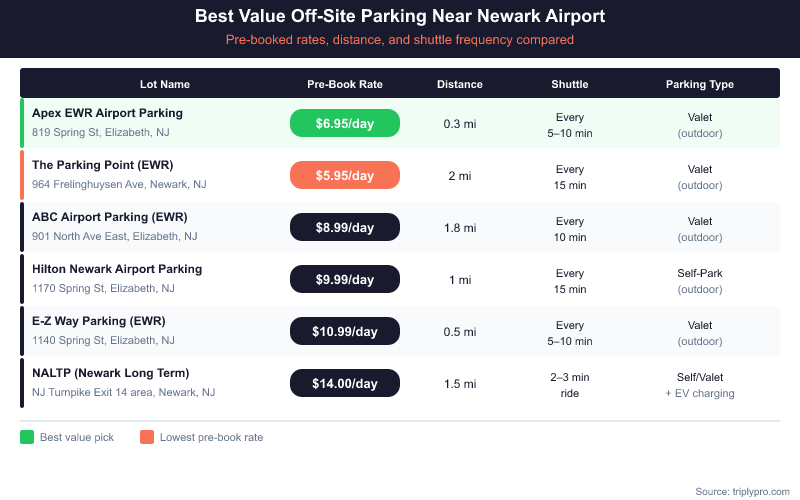800x500 pixels.
Task: Select the $8.99/day rate pill
Action: [345, 227]
